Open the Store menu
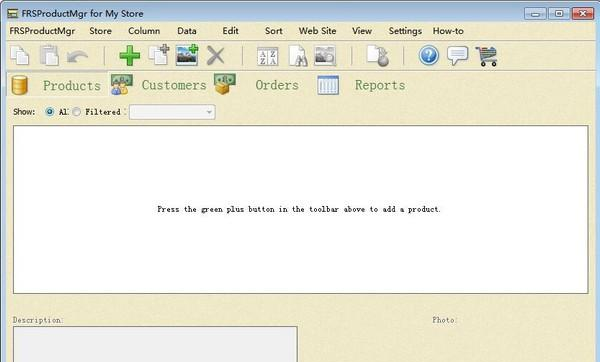Screen dimensions: 600x362 coord(101,31)
